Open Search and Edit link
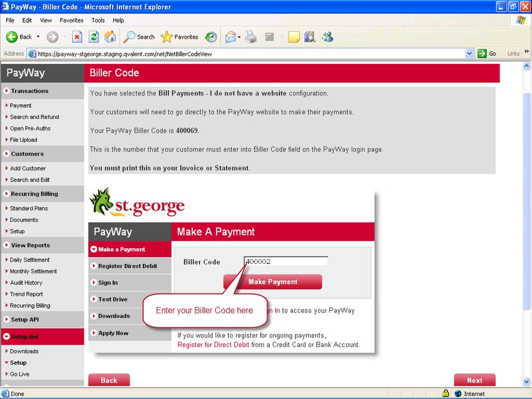The width and height of the screenshot is (532, 399). point(29,179)
